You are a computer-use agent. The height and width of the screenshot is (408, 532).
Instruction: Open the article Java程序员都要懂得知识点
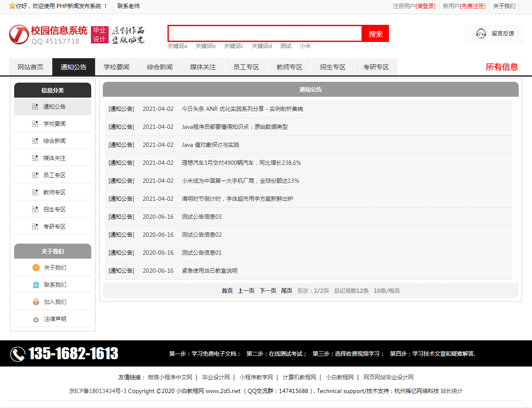[x=235, y=127]
